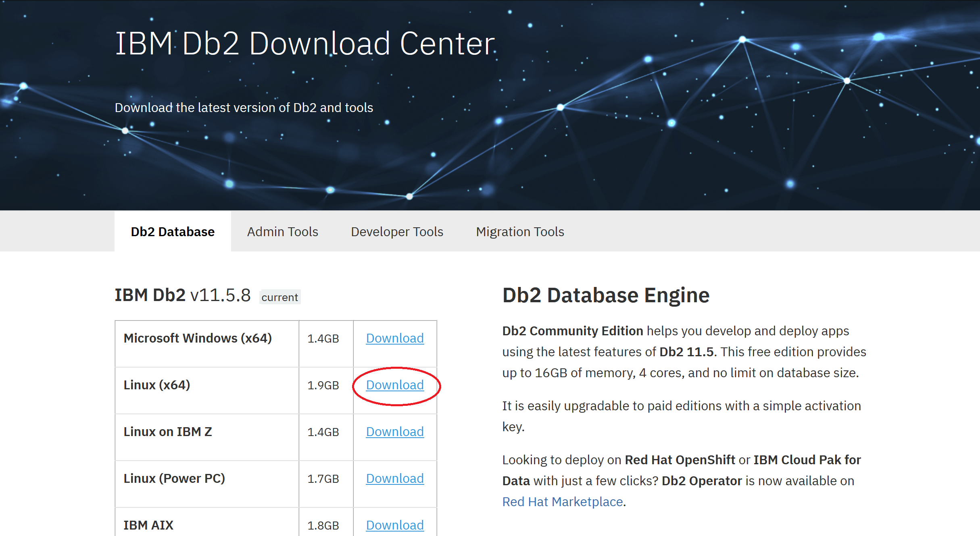
Task: Select the Db2 Database tab
Action: tap(173, 231)
